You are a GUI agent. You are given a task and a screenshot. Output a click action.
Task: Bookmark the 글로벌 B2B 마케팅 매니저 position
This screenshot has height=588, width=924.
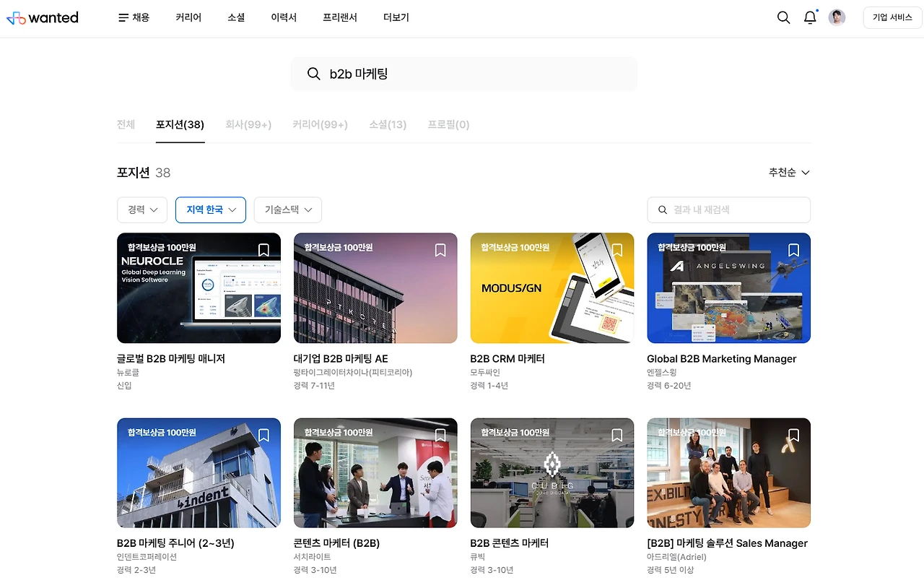(x=263, y=250)
